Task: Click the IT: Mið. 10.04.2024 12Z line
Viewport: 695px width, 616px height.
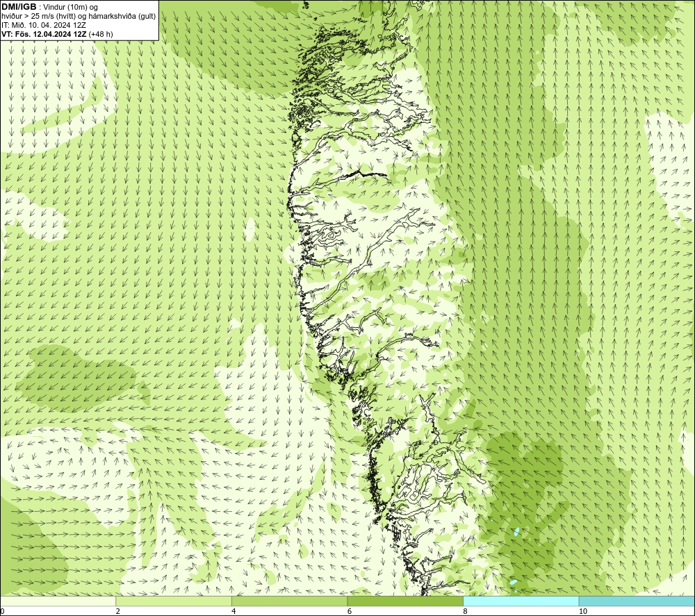Action: pos(44,25)
